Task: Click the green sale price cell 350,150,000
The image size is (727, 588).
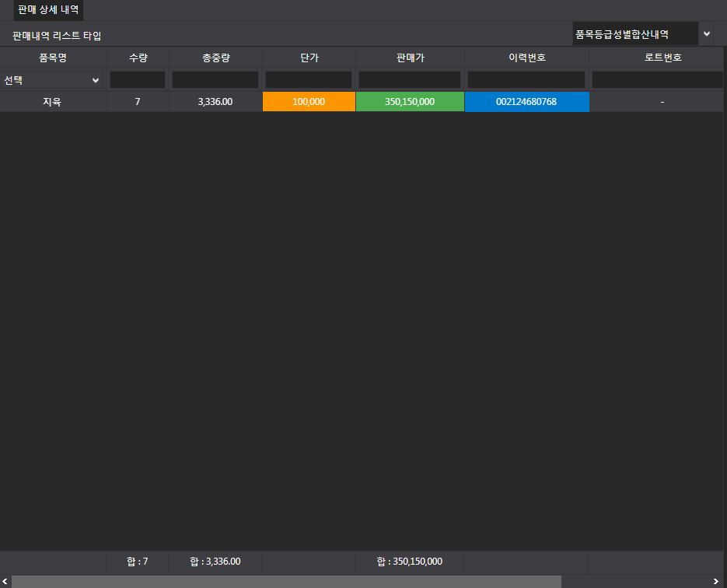Action: [x=410, y=102]
